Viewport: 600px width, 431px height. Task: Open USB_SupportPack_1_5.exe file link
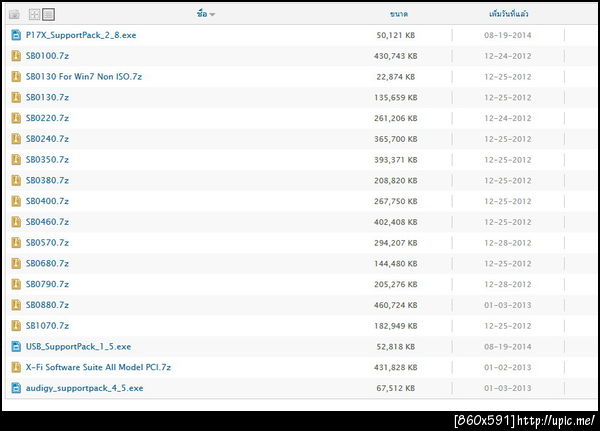point(78,346)
